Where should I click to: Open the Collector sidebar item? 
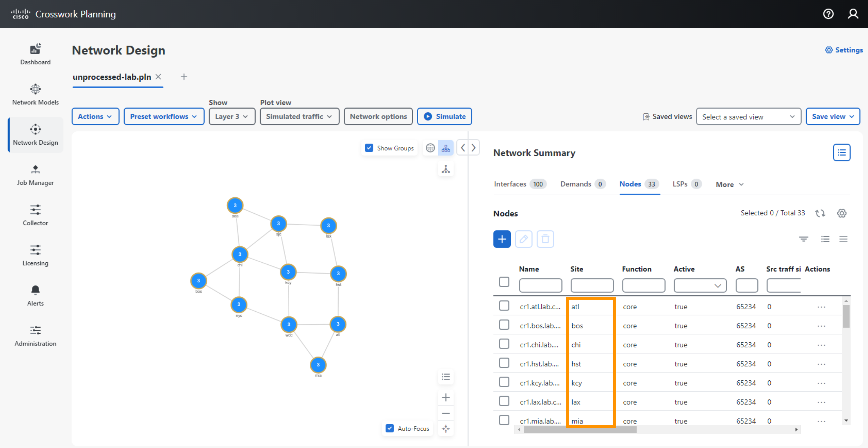point(36,215)
